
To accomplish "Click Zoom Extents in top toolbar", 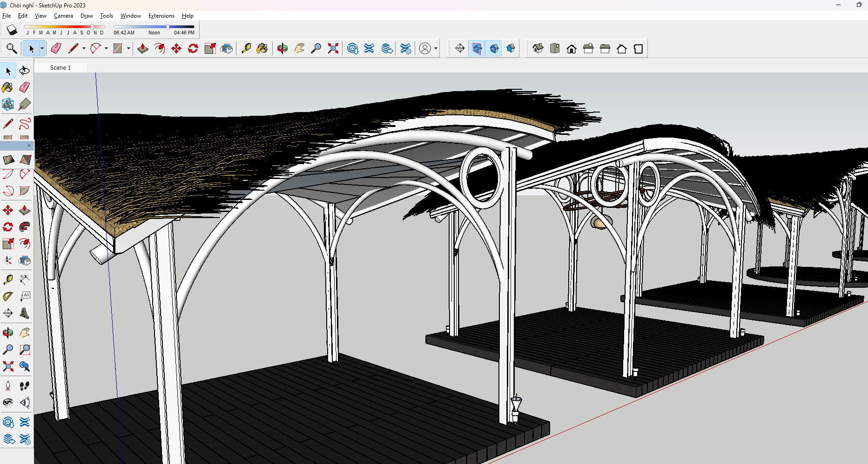I will (333, 48).
